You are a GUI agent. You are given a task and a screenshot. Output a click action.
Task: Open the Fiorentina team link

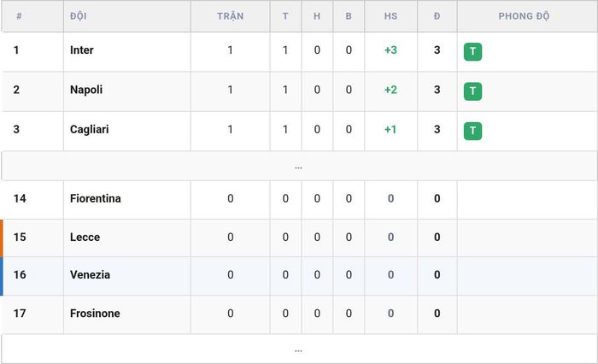[x=96, y=198]
